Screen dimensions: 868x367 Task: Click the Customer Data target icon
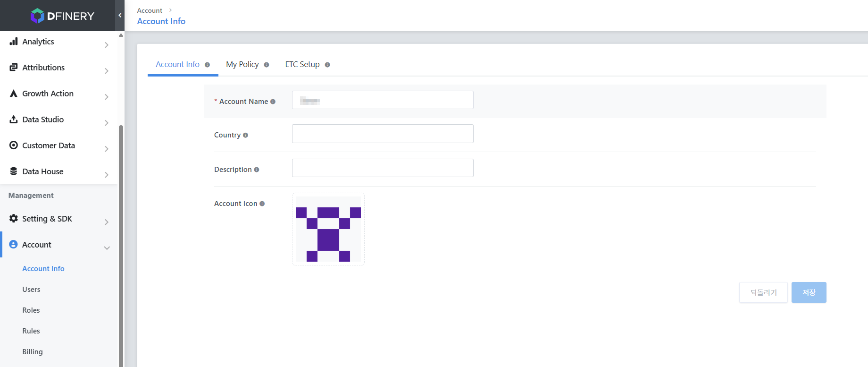tap(14, 145)
